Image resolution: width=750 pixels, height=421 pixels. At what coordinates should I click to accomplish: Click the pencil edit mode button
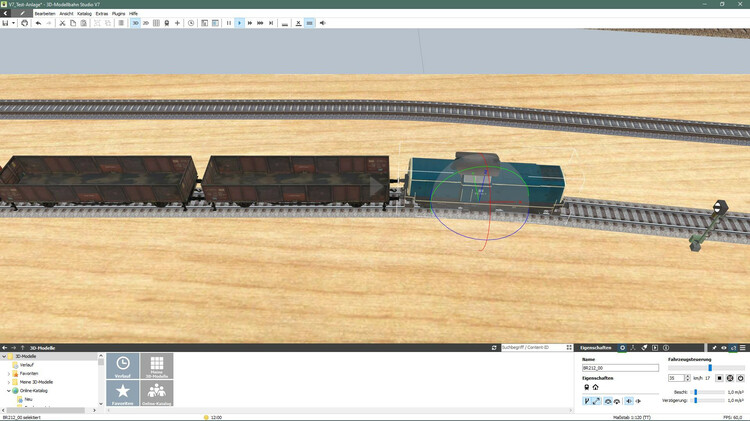22,13
